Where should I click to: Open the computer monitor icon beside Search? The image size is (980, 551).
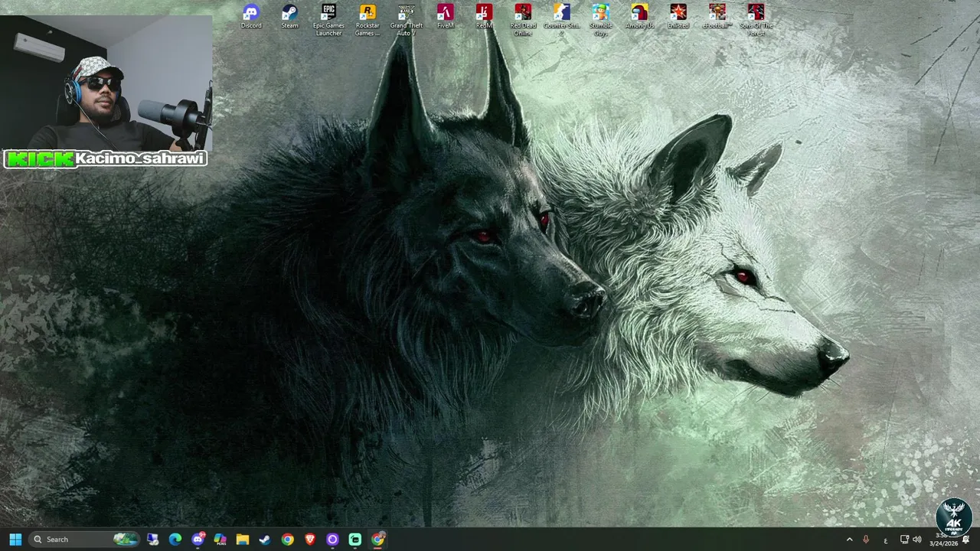pyautogui.click(x=152, y=540)
